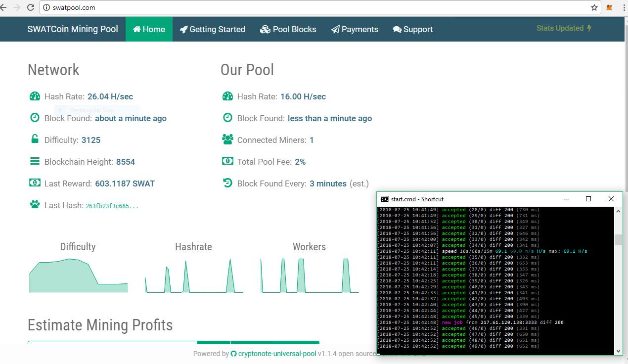Open the MetaMask fox extension
The width and height of the screenshot is (628, 364).
pos(610,7)
